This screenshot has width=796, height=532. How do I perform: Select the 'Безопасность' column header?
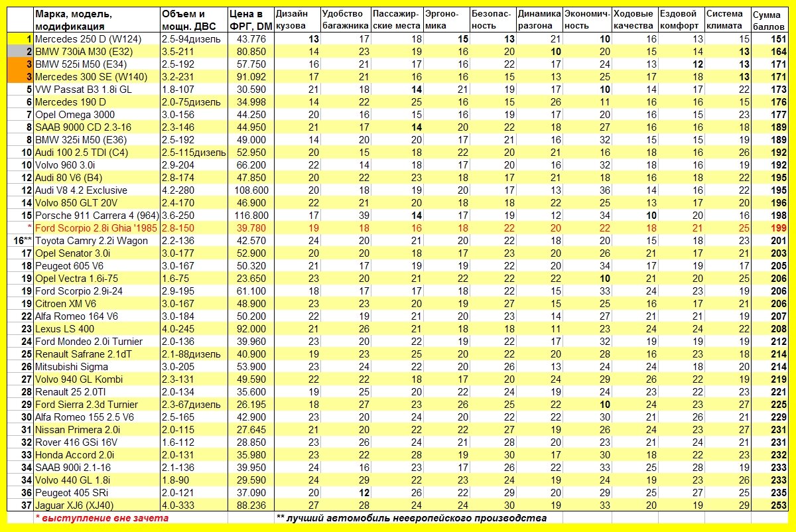493,20
